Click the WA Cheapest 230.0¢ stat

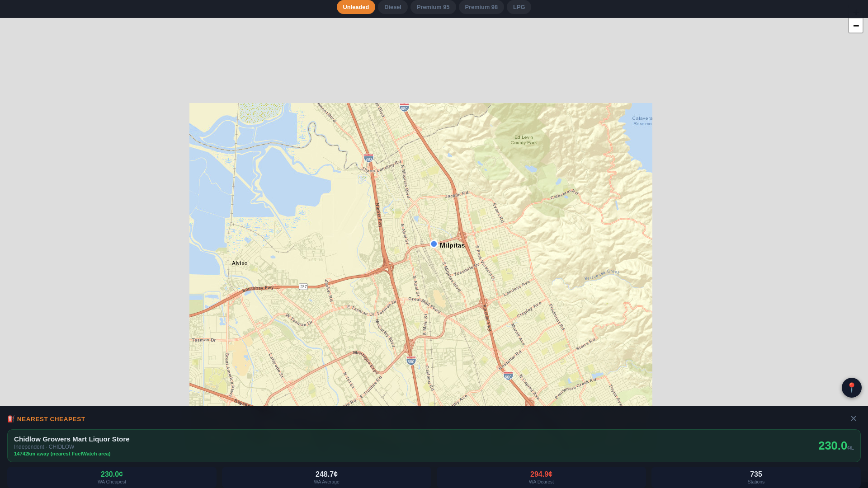click(x=112, y=477)
